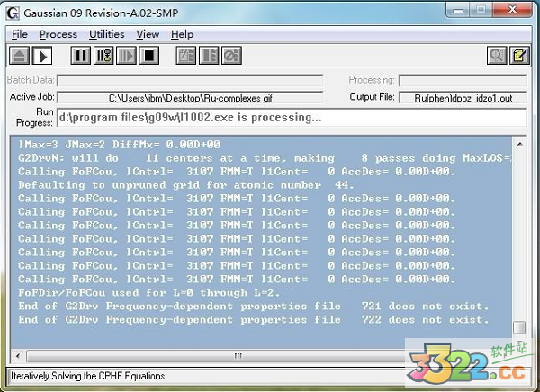Click the 'Iteratively Solving the CPHF Equations' status
The image size is (540, 392).
(x=88, y=376)
